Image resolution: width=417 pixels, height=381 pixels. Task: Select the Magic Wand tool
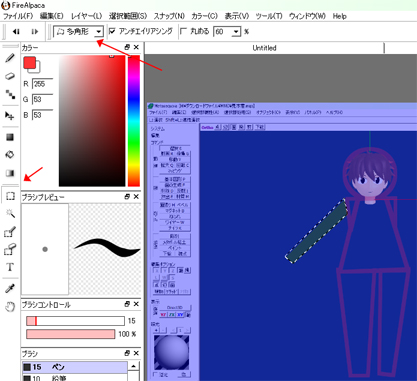(x=10, y=214)
